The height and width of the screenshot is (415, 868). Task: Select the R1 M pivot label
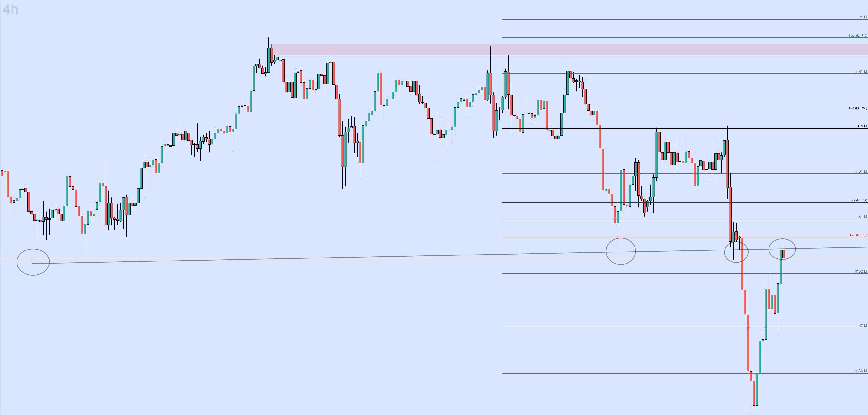pos(862,17)
